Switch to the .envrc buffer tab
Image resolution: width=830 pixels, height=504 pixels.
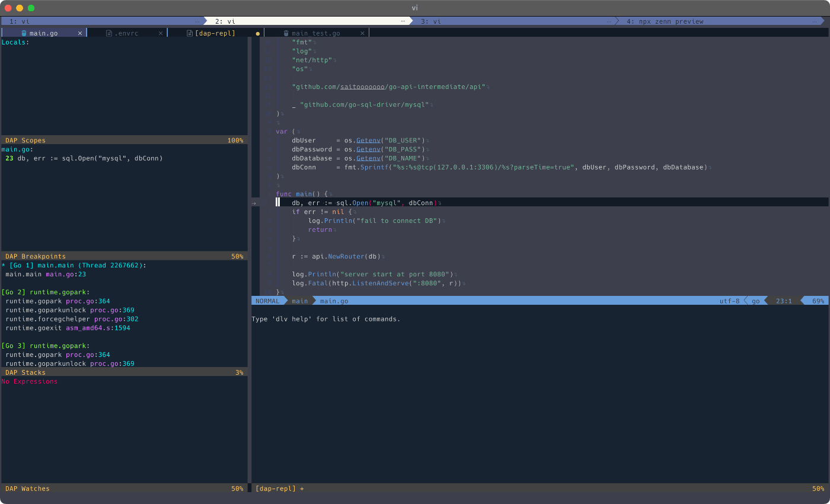pyautogui.click(x=127, y=33)
